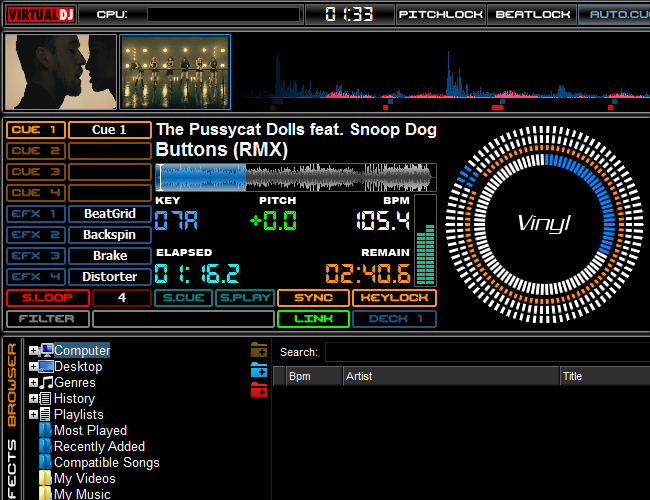The width and height of the screenshot is (650, 500).
Task: Toggle BEATLOCK
Action: pos(532,15)
